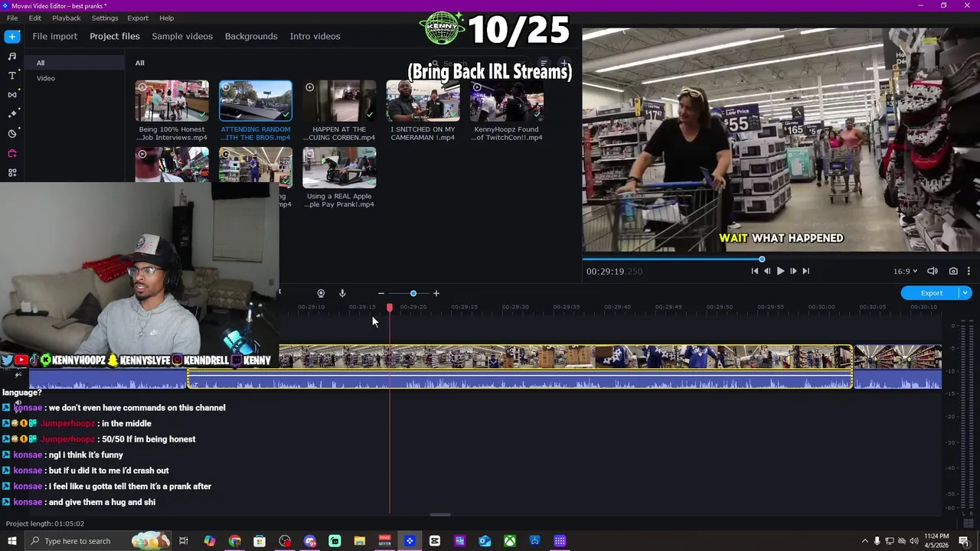Open the Import tab plus icon
This screenshot has width=980, height=551.
[x=11, y=36]
